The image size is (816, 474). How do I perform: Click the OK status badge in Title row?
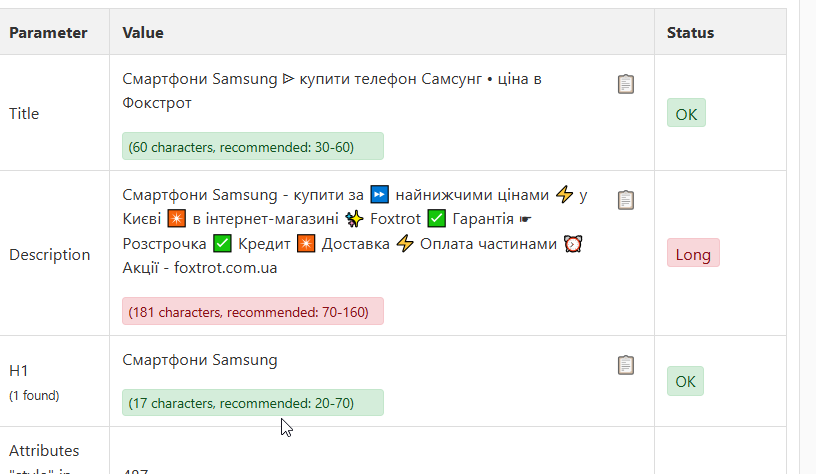click(x=686, y=112)
